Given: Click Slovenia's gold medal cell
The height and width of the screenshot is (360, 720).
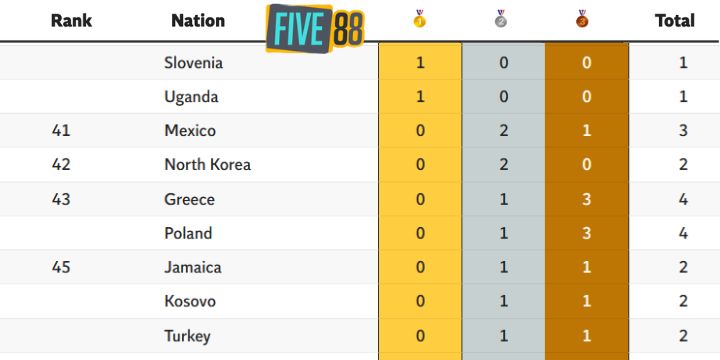Looking at the screenshot, I should point(420,62).
